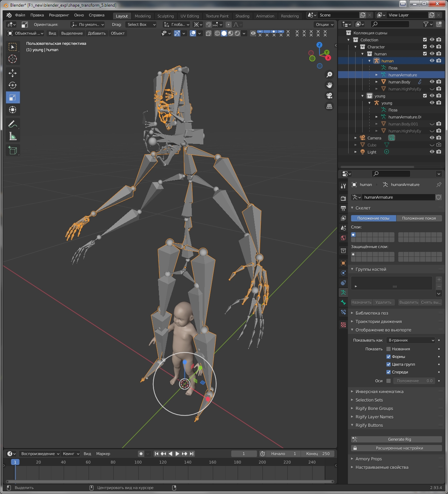Open the Кеинг timeline menu

click(70, 454)
